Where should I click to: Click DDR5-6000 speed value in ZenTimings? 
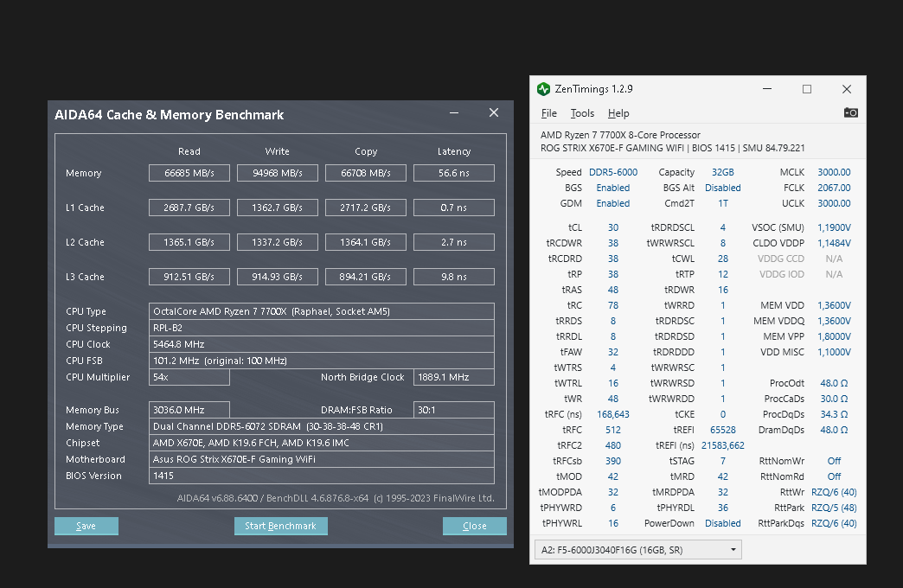point(612,172)
